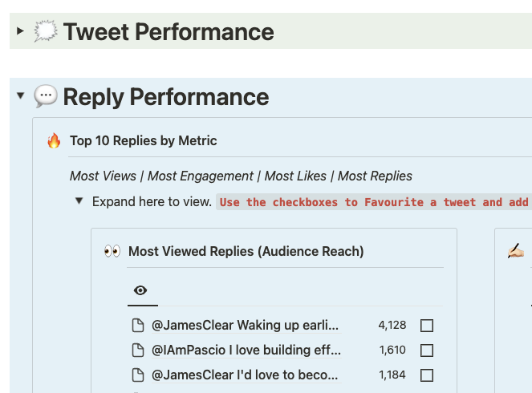Click the Tweet Performance burst bubble icon
The width and height of the screenshot is (532, 393).
click(45, 32)
